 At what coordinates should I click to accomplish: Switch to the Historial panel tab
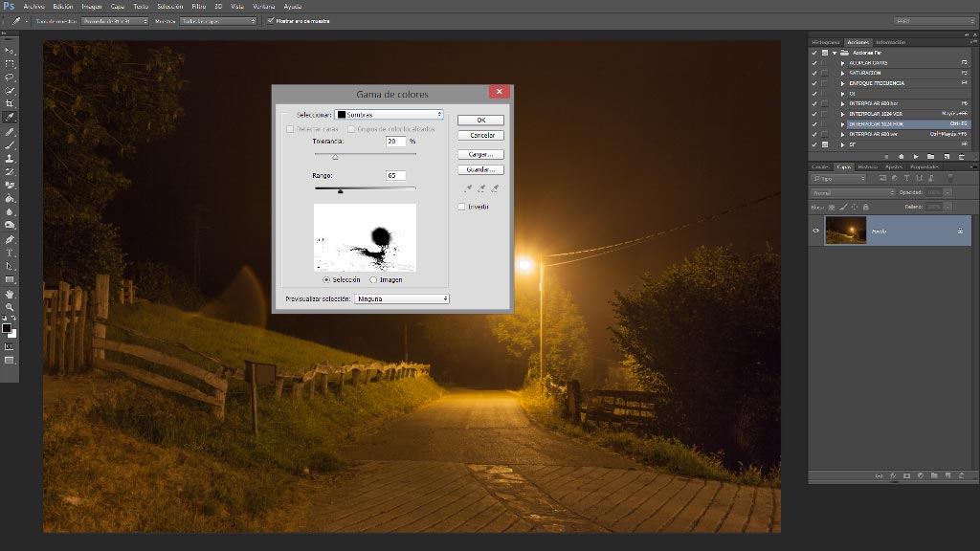pos(867,166)
